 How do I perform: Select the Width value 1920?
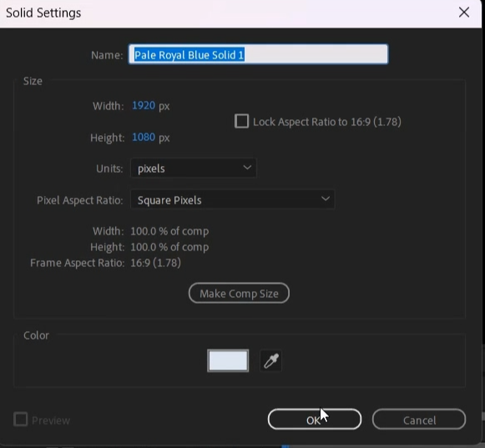(x=144, y=105)
